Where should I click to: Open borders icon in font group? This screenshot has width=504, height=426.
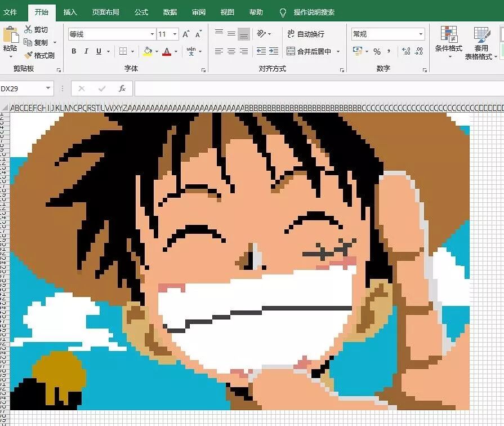[x=123, y=51]
